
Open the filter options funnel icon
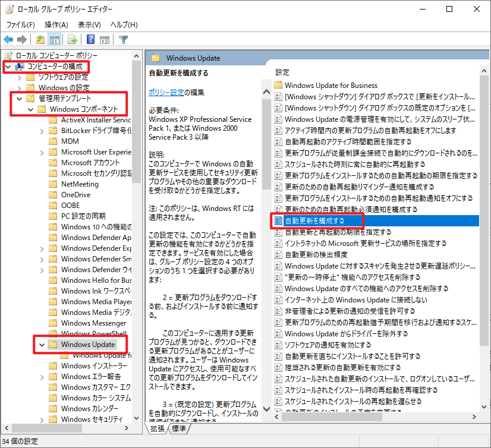(124, 39)
